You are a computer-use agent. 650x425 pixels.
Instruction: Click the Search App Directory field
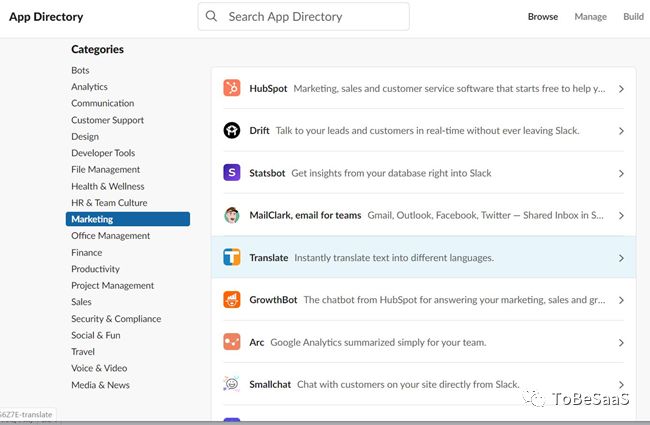(x=303, y=17)
